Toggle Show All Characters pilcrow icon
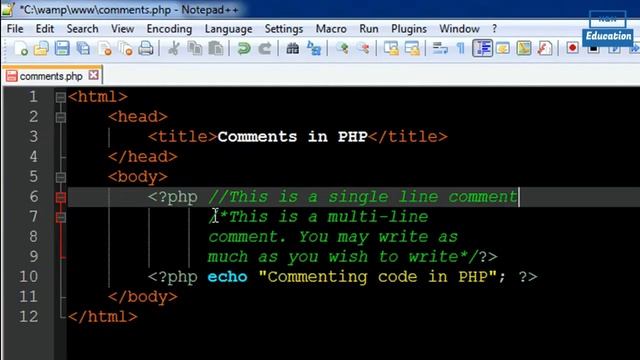Screen dimensions: 640x360 (x=461, y=49)
